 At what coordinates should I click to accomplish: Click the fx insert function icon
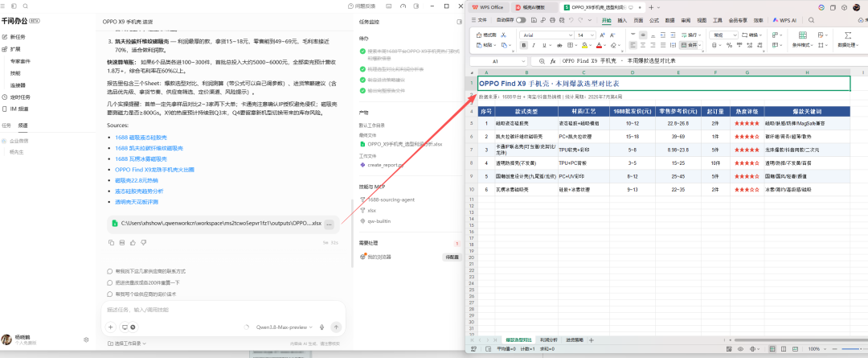552,61
